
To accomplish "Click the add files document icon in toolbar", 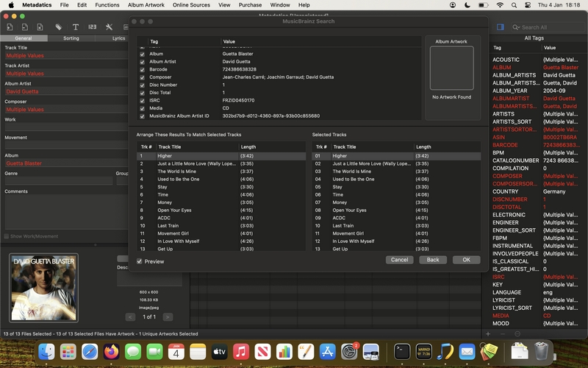I will point(10,27).
